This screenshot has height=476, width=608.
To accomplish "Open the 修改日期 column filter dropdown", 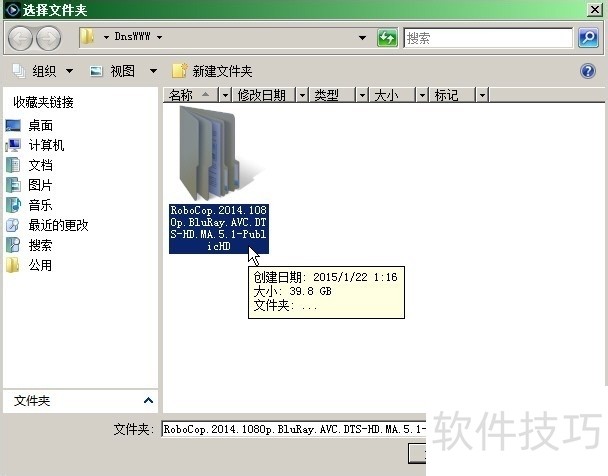I will click(x=302, y=95).
